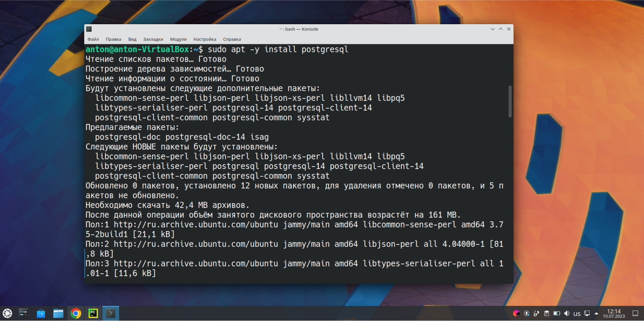
Task: Click the 'акетов не обновлено.' line
Action: tap(132, 195)
